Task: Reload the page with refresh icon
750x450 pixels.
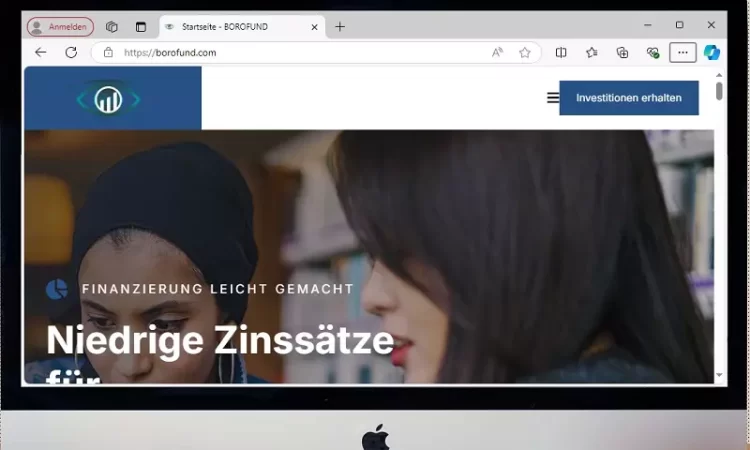Action: 71,52
